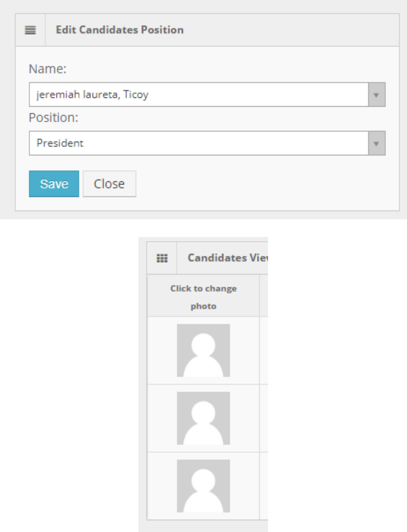Change the first candidate's photo
The width and height of the screenshot is (407, 532).
[x=203, y=350]
